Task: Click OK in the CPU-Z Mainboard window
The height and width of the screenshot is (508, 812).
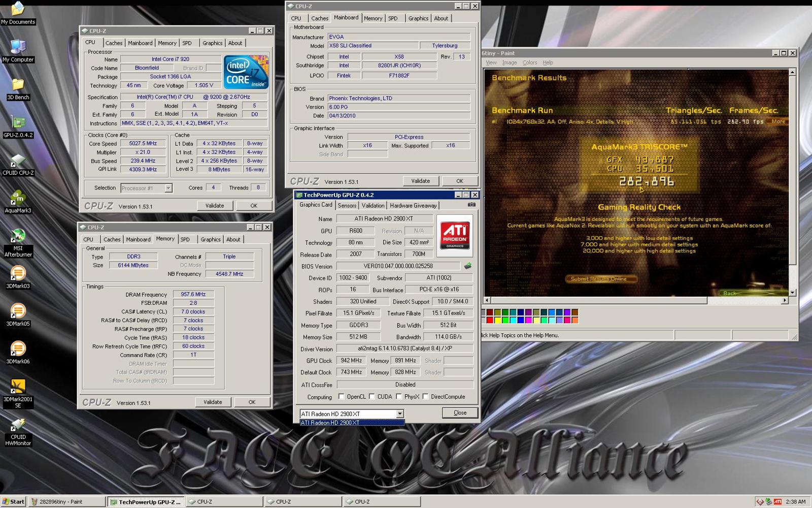Action: [x=460, y=181]
